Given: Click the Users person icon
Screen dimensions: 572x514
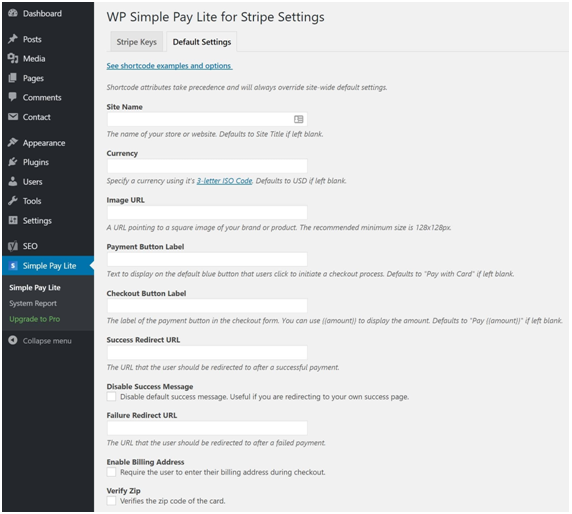Looking at the screenshot, I should (13, 181).
